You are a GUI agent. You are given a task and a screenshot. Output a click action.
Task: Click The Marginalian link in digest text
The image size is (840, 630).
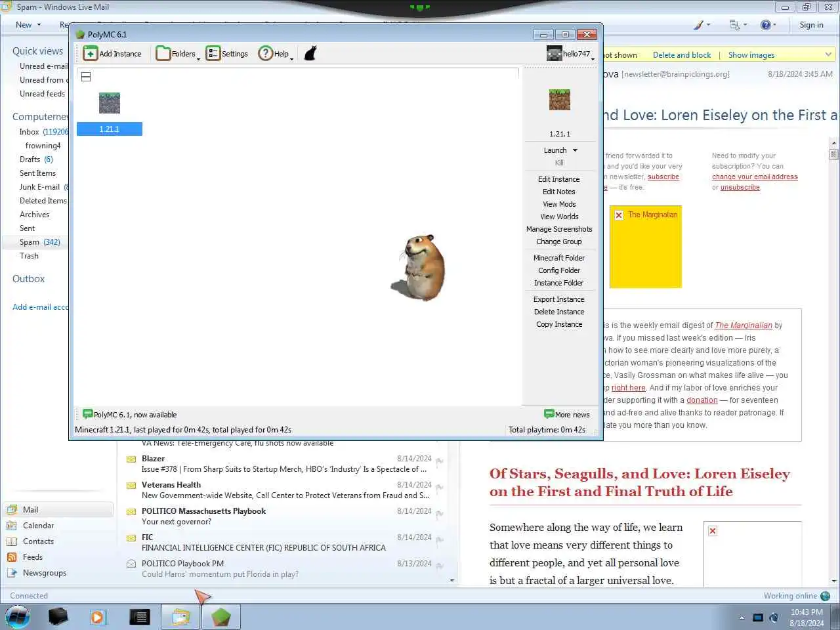(x=744, y=325)
